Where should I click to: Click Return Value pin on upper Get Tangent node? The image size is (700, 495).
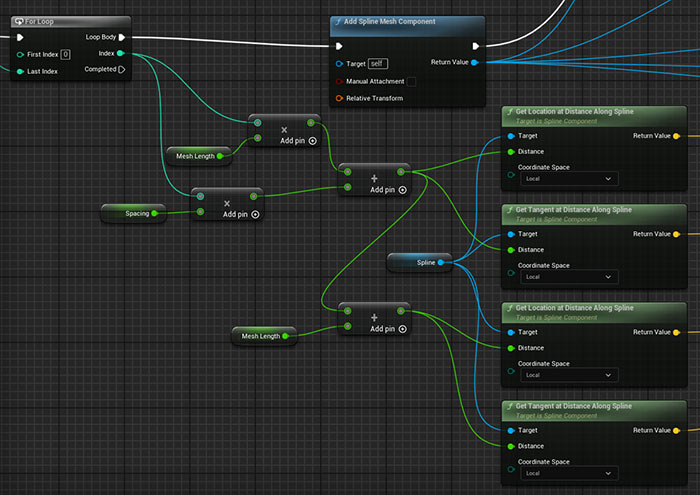(676, 234)
